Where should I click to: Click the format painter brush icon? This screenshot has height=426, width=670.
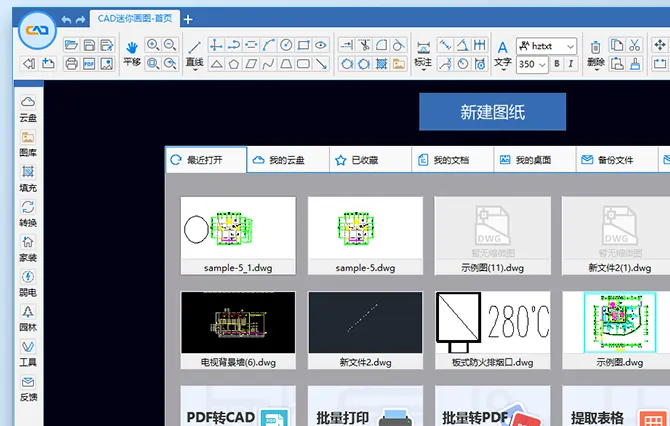(635, 64)
